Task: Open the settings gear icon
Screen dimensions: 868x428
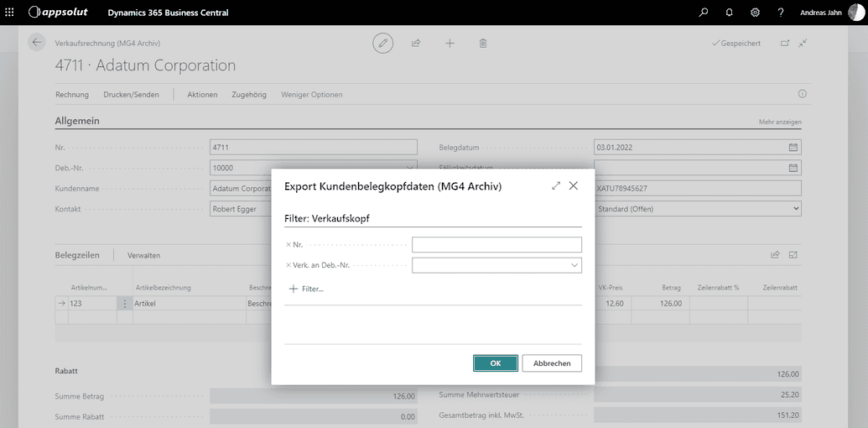Action: (755, 13)
